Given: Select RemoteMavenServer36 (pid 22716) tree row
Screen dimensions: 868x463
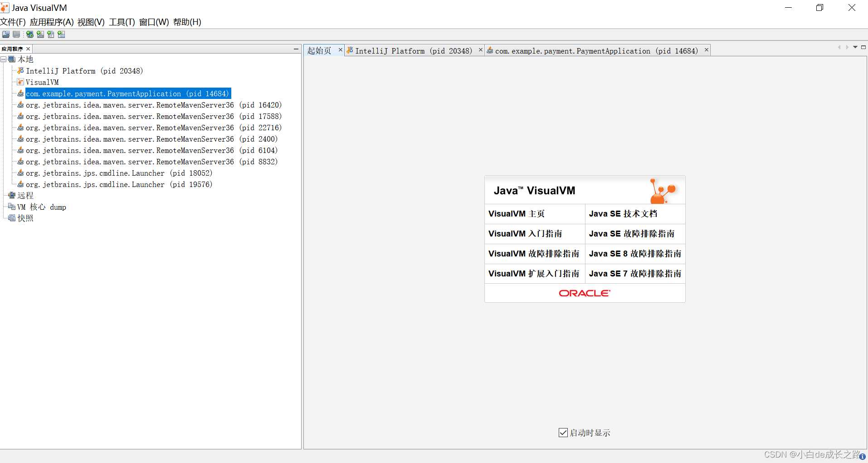Looking at the screenshot, I should click(154, 128).
